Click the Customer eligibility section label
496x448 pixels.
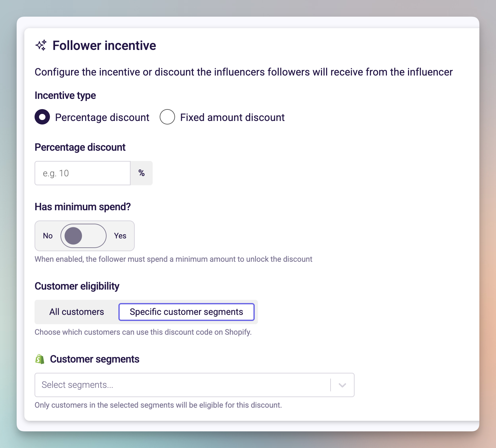77,286
